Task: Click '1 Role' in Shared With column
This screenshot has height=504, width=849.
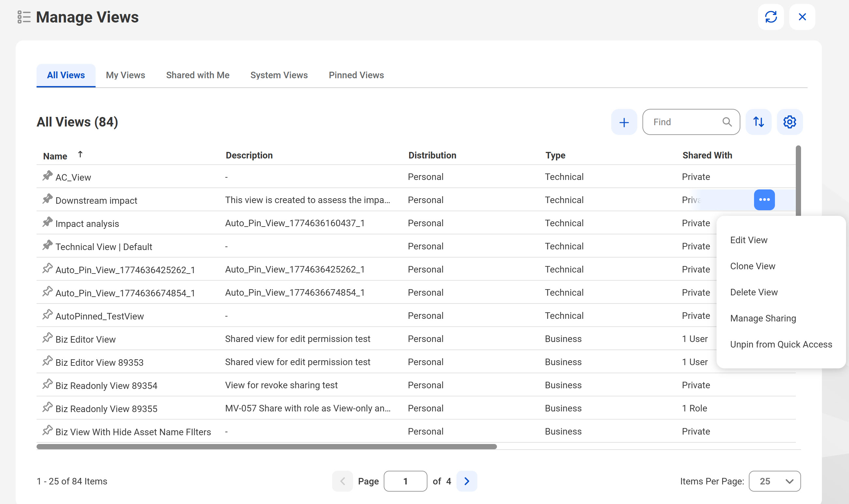Action: (x=694, y=408)
